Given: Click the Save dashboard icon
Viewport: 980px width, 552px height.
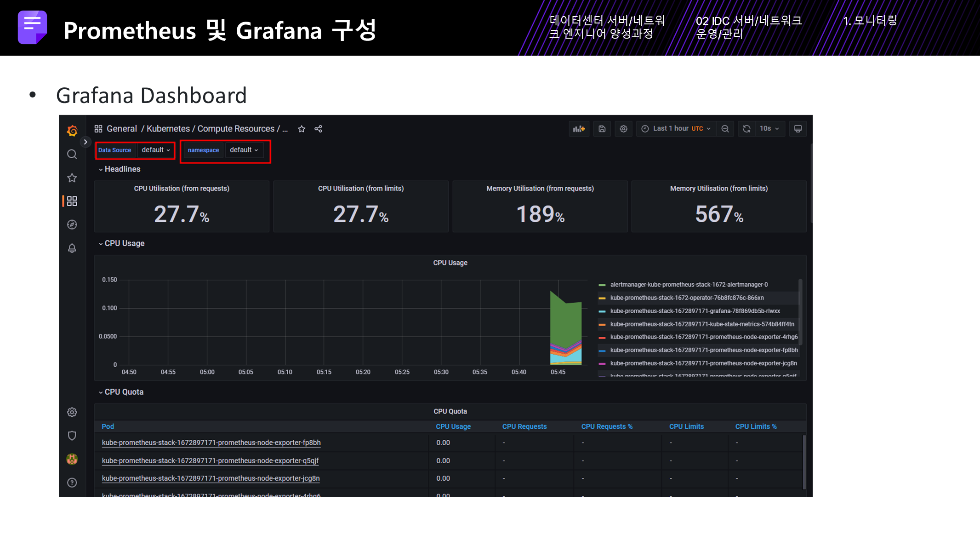Looking at the screenshot, I should point(602,129).
